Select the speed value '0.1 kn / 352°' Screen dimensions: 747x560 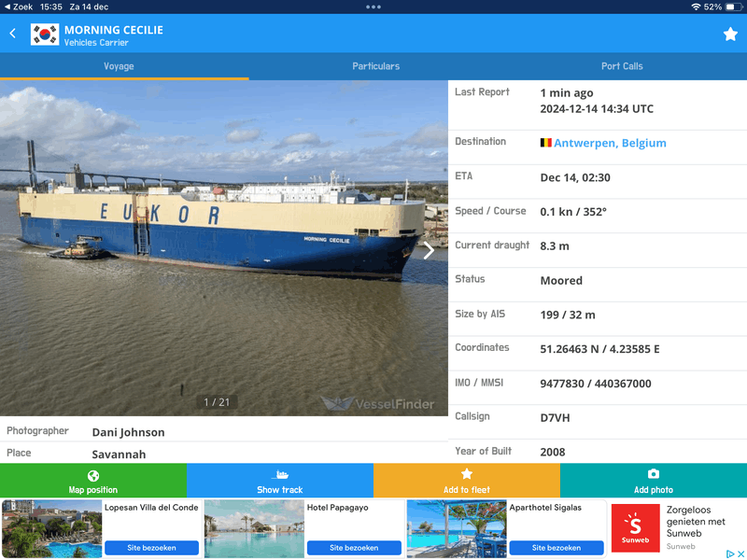pos(573,212)
